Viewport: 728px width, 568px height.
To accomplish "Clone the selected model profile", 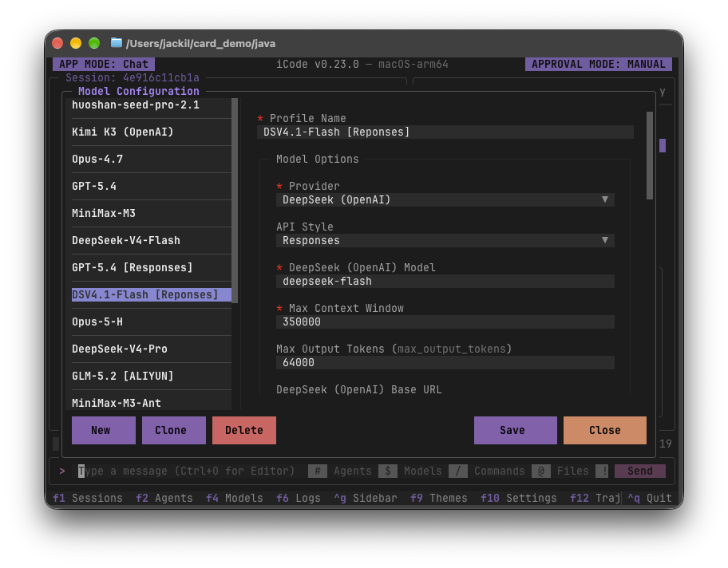I will (174, 430).
